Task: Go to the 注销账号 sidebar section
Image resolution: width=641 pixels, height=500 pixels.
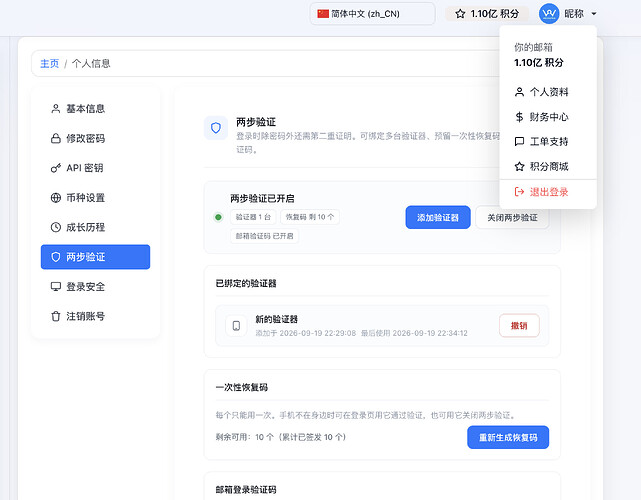Action: 95,316
